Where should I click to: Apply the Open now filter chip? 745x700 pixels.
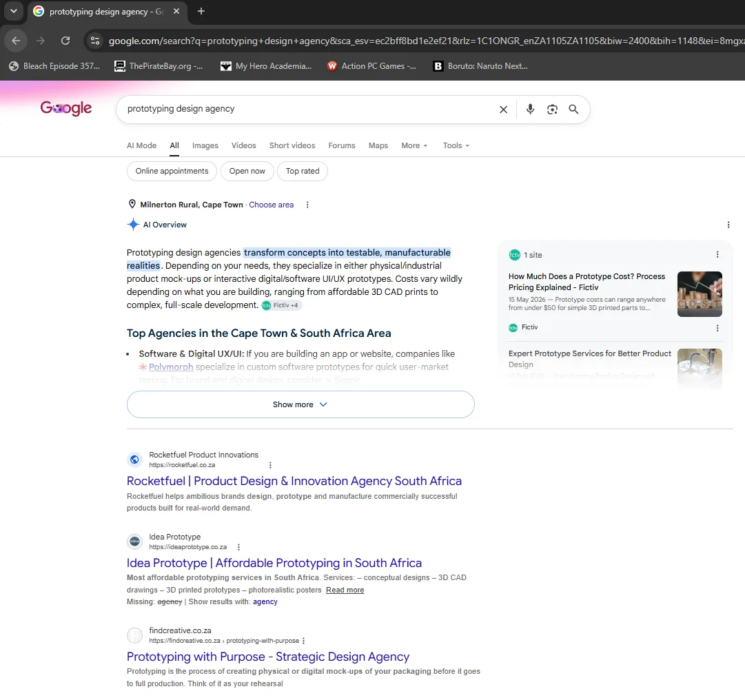247,171
